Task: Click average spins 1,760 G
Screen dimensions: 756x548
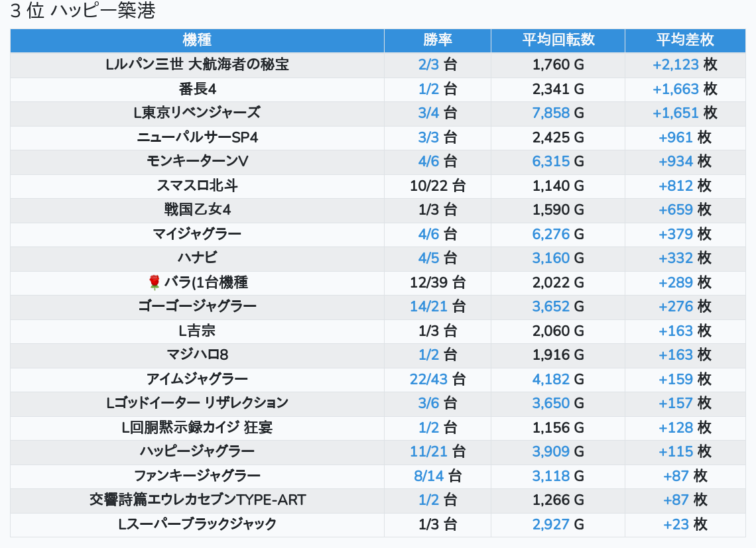Action: pos(558,64)
